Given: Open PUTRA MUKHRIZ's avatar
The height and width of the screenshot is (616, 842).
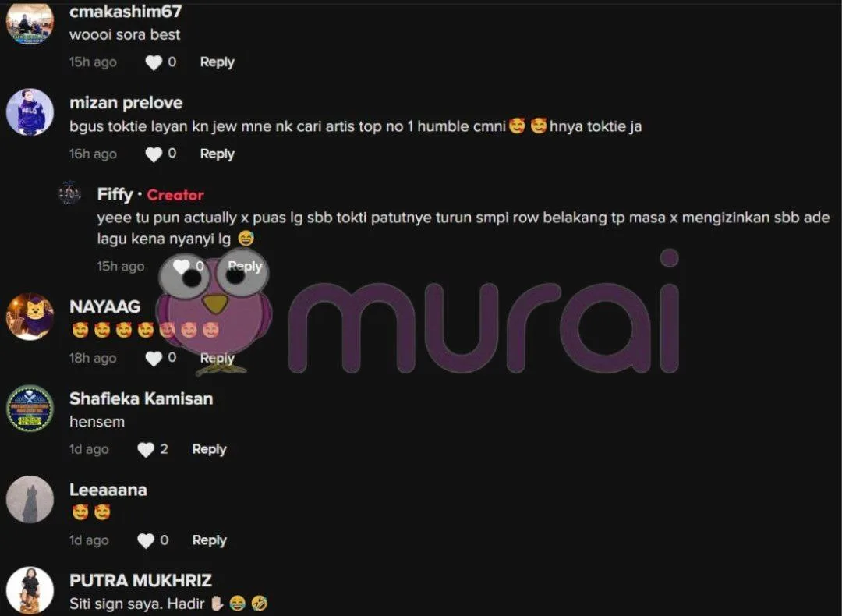Looking at the screenshot, I should pos(30,589).
